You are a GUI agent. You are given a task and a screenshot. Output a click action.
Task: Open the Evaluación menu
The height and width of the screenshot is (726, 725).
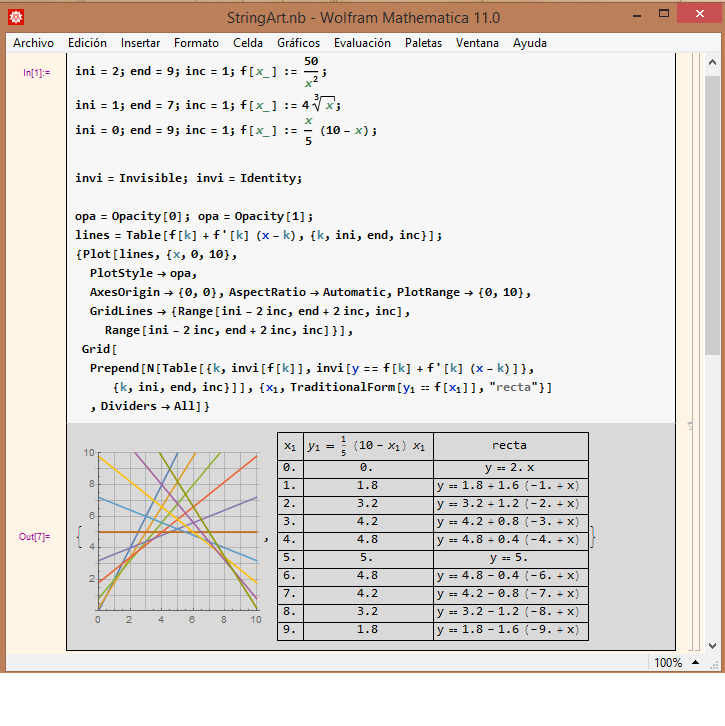tap(362, 43)
